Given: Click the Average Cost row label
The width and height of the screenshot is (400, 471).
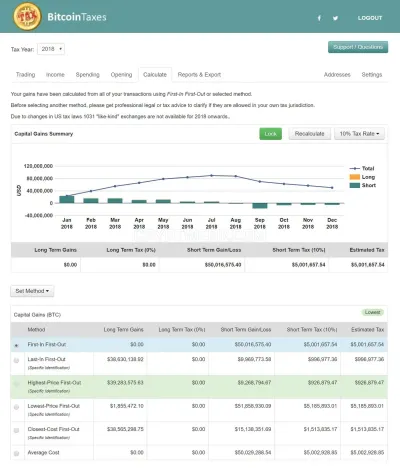Looking at the screenshot, I should (x=44, y=453).
